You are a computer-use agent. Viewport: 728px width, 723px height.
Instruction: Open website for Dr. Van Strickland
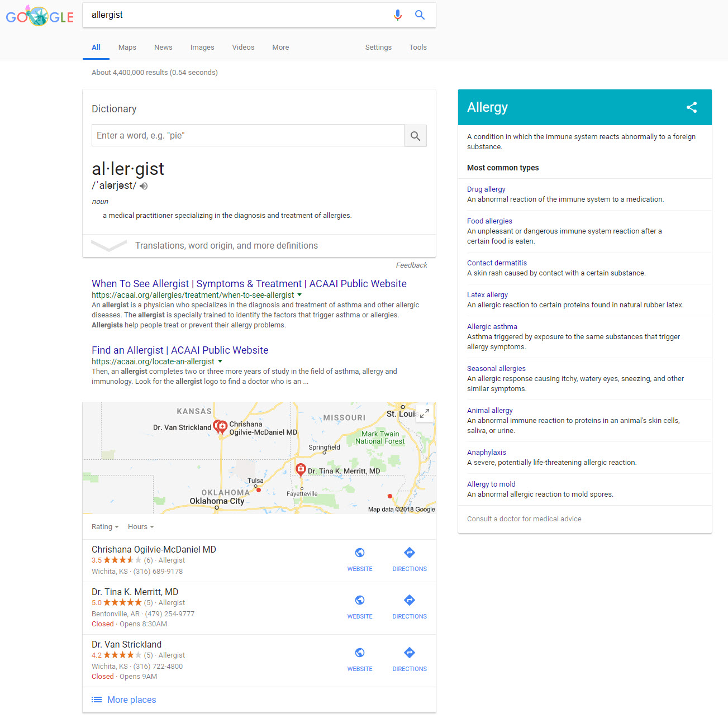[x=360, y=660]
